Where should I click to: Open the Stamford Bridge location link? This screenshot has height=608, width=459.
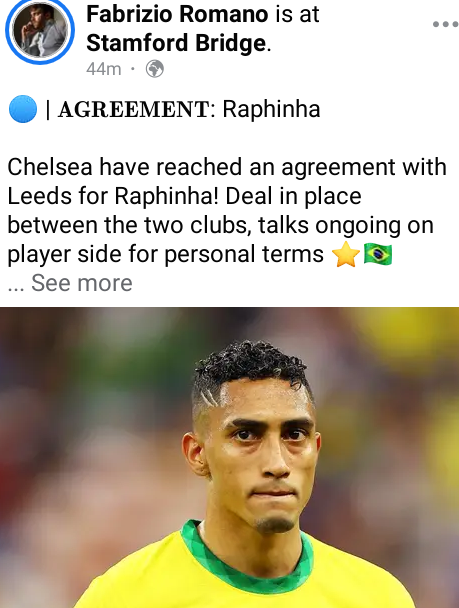pos(176,43)
